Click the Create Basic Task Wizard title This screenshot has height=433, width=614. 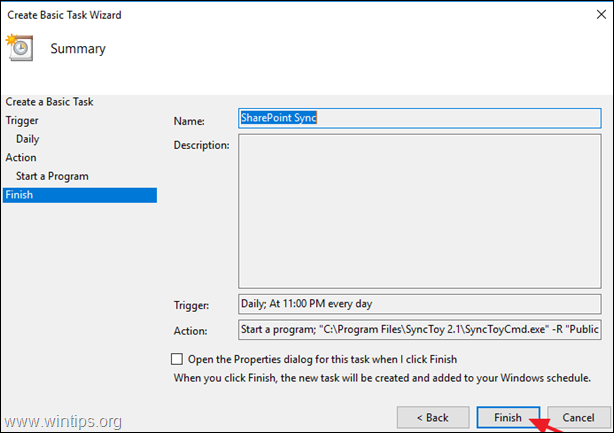coord(64,15)
